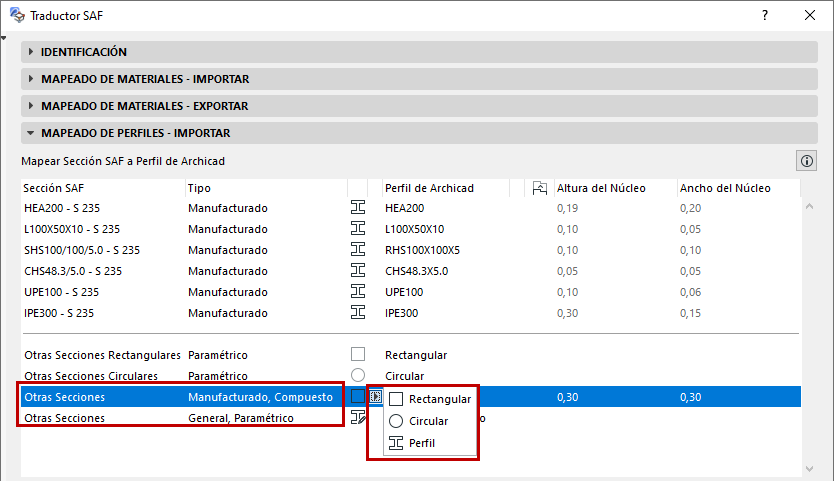Choose Perfil from the popup menu
Screen dimensions: 834x481
(430, 443)
